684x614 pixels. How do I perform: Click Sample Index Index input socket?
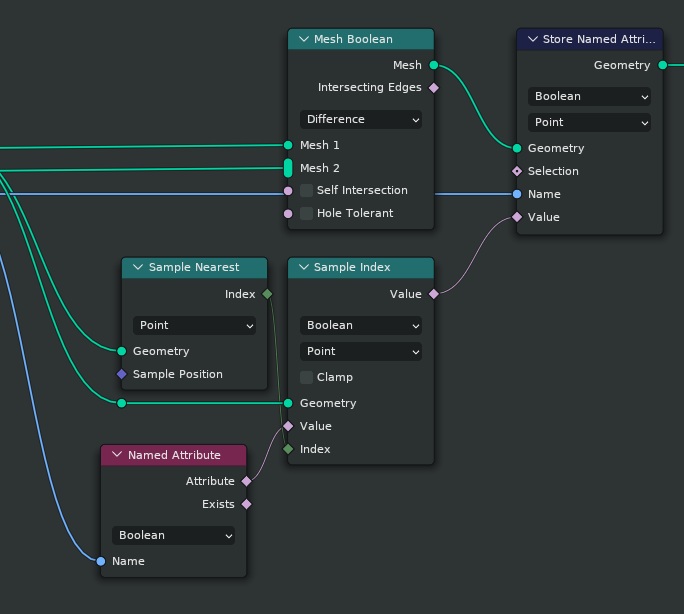[288, 449]
